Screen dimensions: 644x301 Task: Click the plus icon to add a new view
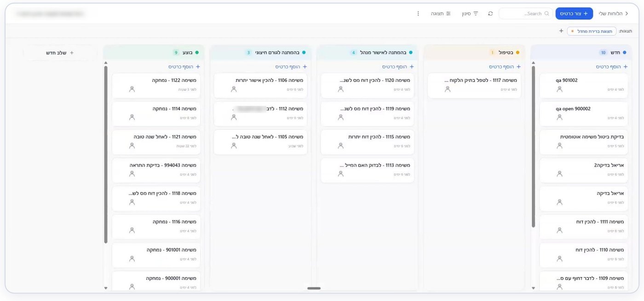click(x=561, y=31)
